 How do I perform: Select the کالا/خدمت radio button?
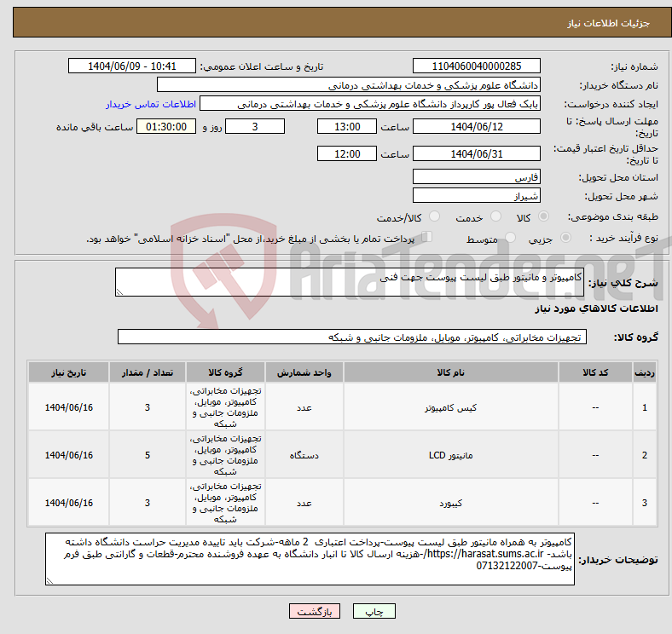(x=434, y=216)
